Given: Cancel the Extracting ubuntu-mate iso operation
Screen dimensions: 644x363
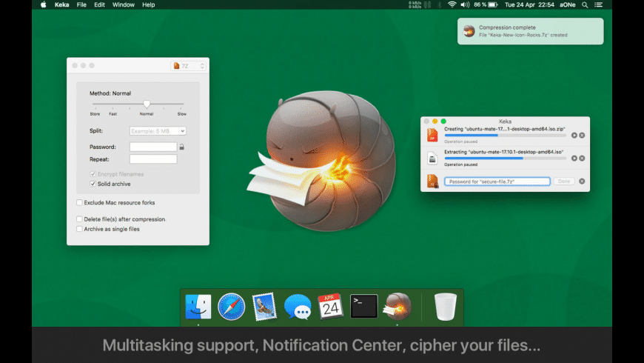Looking at the screenshot, I should [582, 159].
